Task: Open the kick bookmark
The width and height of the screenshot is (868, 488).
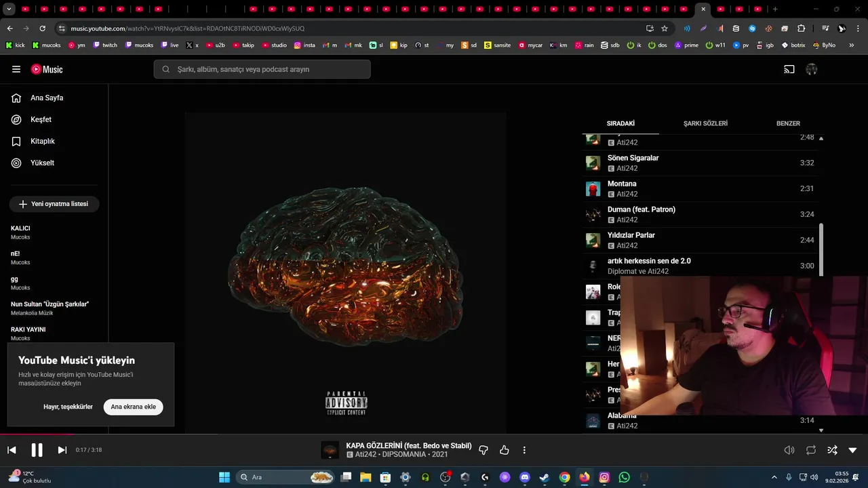Action: (15, 45)
